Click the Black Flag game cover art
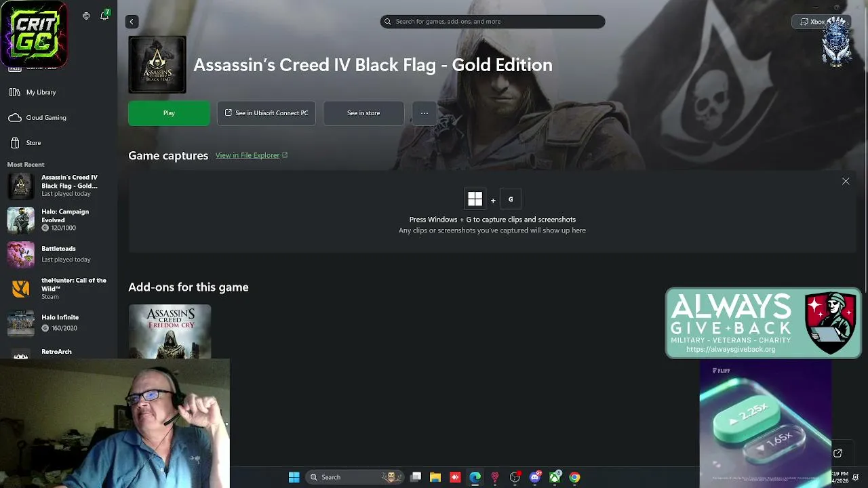Image resolution: width=868 pixels, height=488 pixels. click(157, 64)
